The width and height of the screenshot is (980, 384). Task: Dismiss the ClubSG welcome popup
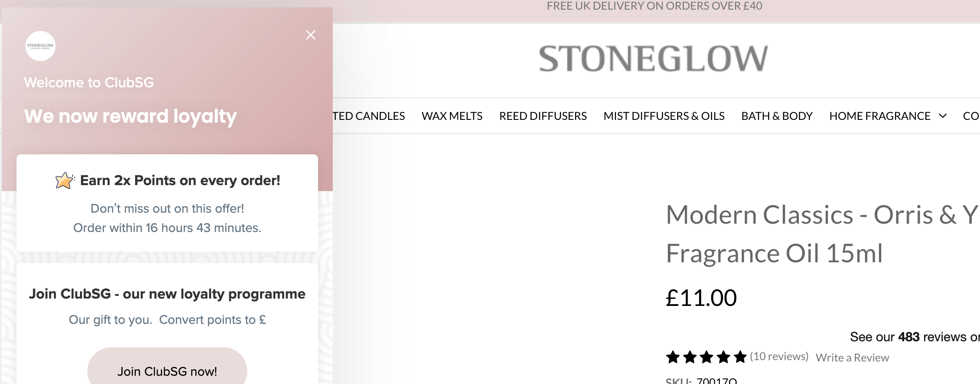tap(311, 34)
